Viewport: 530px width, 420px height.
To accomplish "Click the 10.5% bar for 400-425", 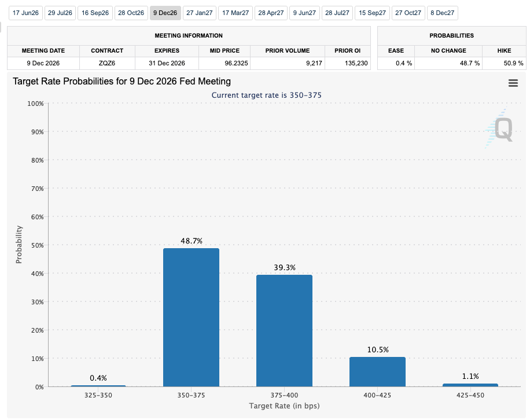I will (378, 371).
